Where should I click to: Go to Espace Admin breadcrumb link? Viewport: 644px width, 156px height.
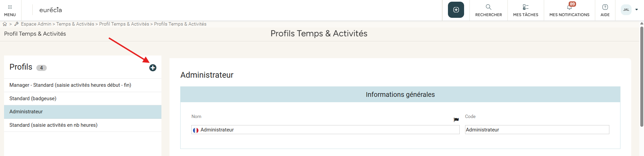pos(36,24)
